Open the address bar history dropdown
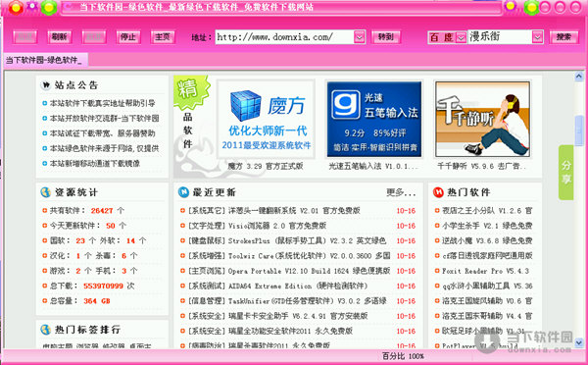The height and width of the screenshot is (365, 588). coord(360,37)
